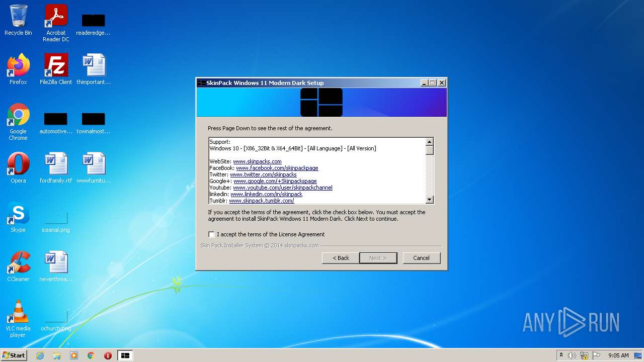
Task: Open Windows Media Player taskbar icon
Action: click(x=74, y=355)
